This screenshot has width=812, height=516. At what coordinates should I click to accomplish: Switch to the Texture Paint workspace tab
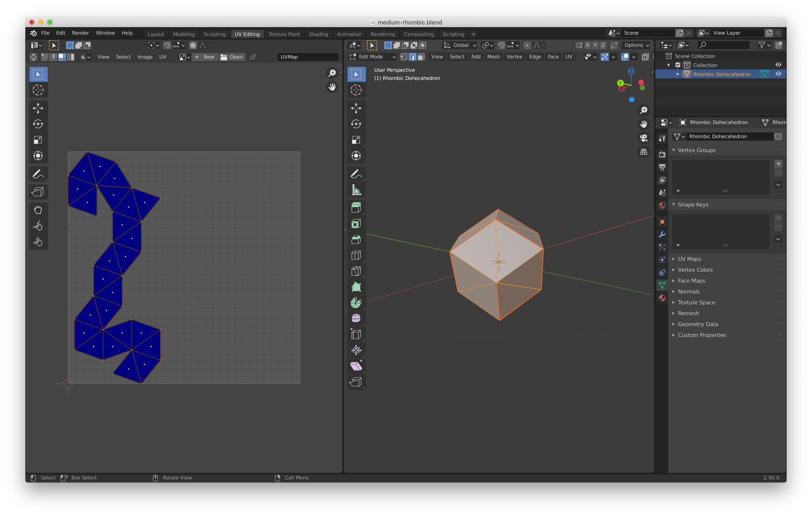tap(284, 34)
